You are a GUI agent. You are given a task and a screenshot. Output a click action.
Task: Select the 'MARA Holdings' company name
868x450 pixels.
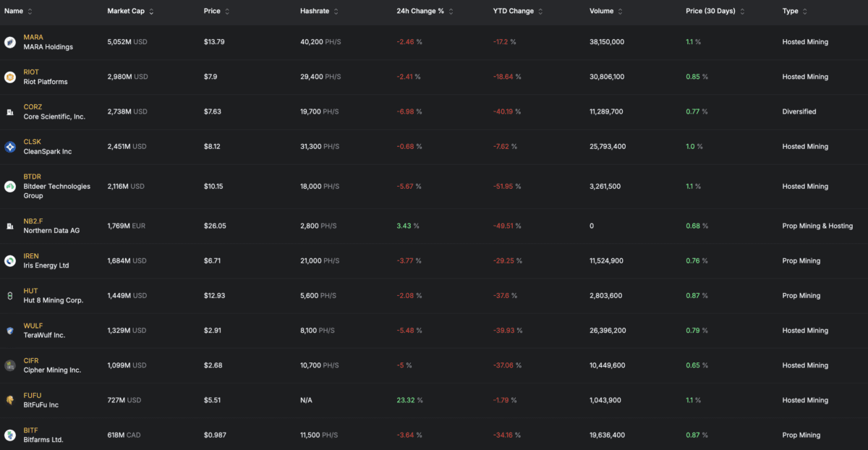pos(48,47)
